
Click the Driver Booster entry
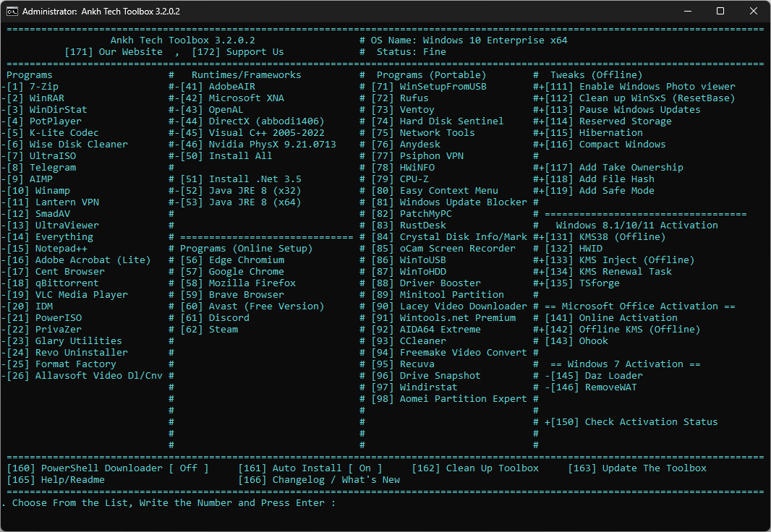click(426, 283)
